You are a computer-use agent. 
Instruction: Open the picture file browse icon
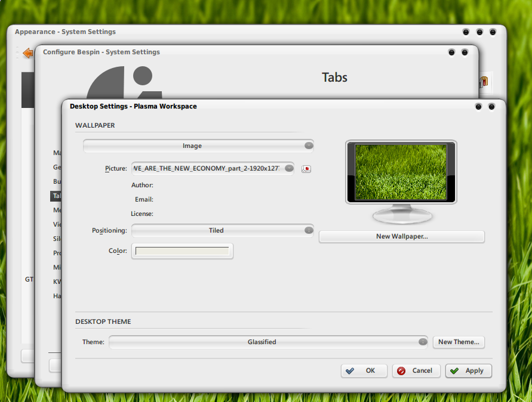tap(306, 169)
